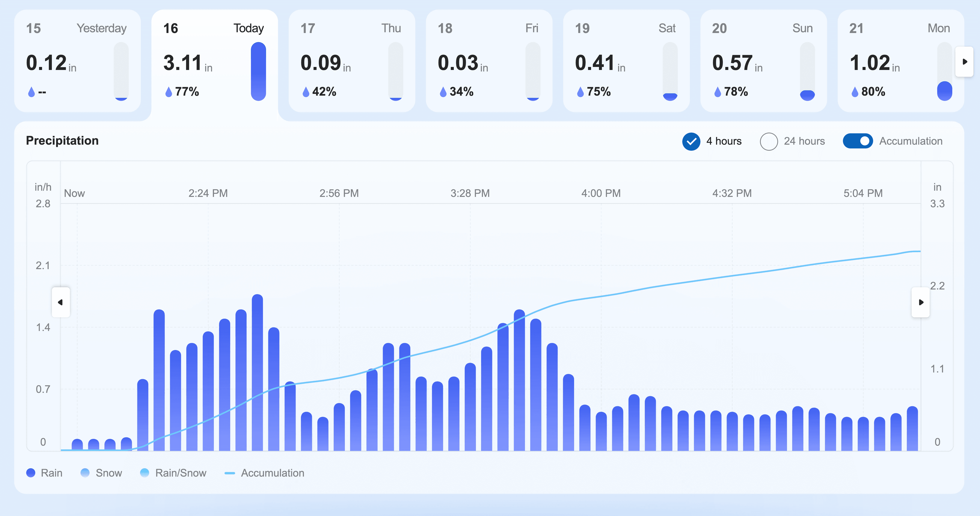The image size is (980, 516).
Task: Select the 4 hours option
Action: click(691, 142)
